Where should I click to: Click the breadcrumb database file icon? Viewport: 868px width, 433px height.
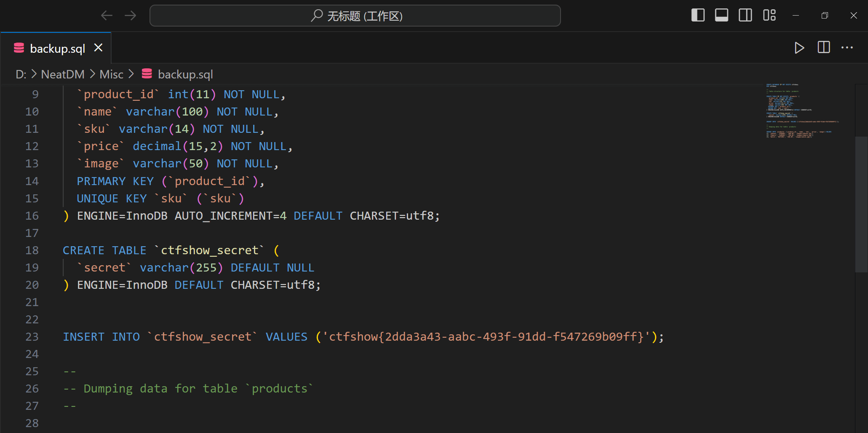tap(147, 74)
